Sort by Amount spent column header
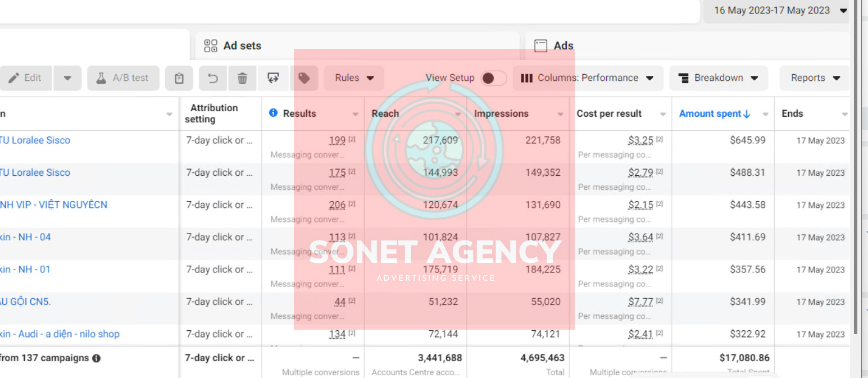 (715, 113)
